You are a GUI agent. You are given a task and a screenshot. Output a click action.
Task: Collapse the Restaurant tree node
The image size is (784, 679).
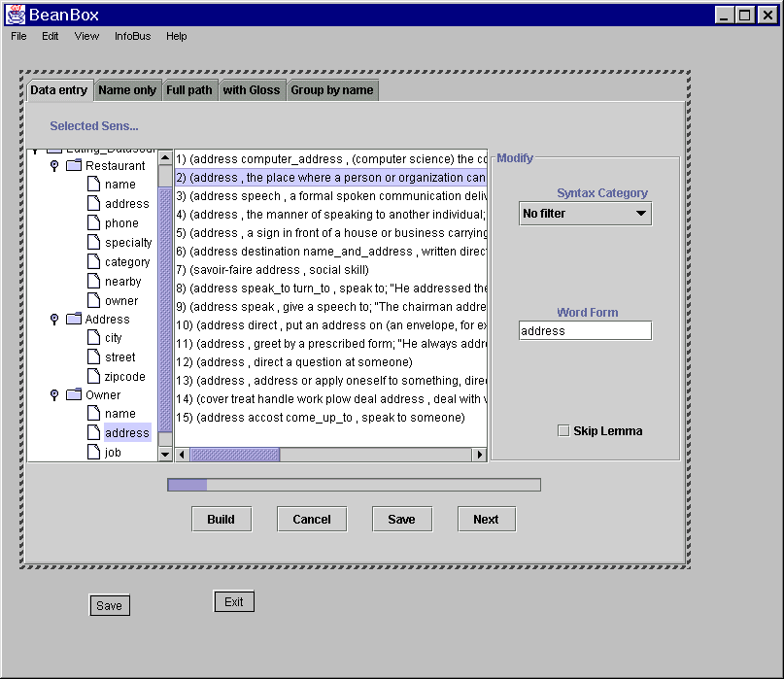click(x=54, y=166)
